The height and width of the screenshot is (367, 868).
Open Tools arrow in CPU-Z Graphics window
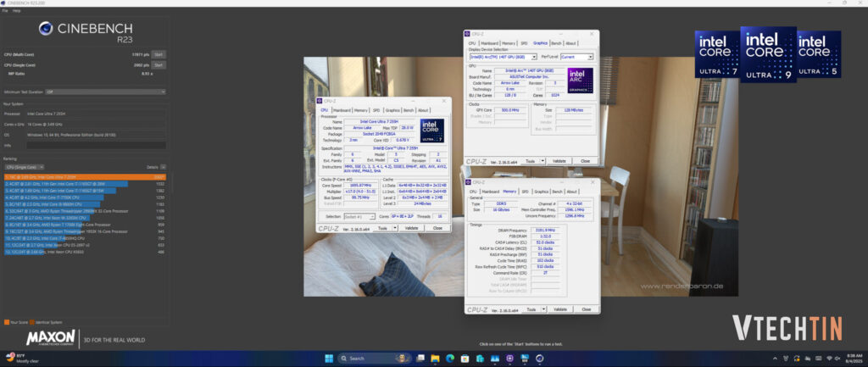pyautogui.click(x=543, y=161)
